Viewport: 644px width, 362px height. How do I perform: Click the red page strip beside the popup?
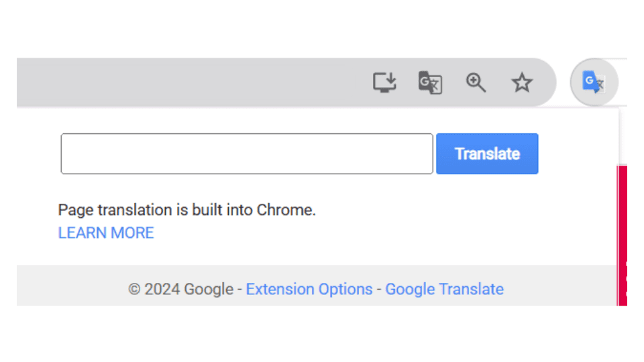(622, 215)
